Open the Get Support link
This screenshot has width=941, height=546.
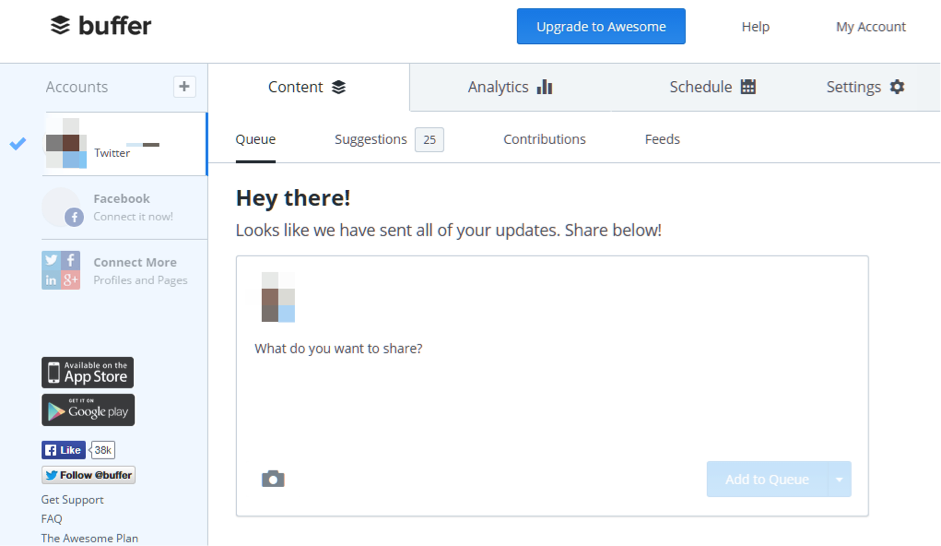[x=72, y=499]
